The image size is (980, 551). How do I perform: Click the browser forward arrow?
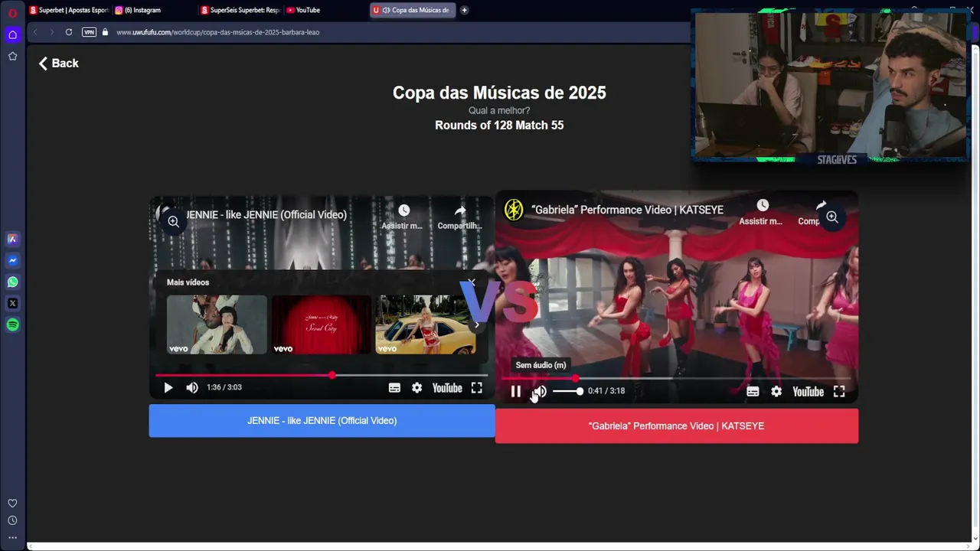click(52, 32)
